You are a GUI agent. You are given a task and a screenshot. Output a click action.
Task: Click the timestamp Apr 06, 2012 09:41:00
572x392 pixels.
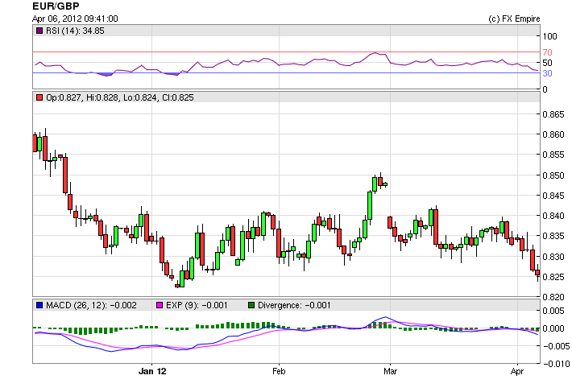pos(75,19)
